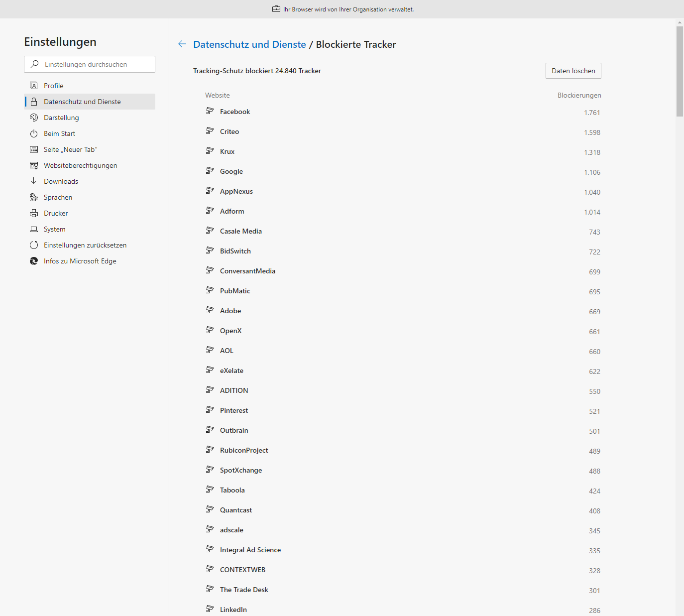Select the Google tracker row

click(231, 171)
